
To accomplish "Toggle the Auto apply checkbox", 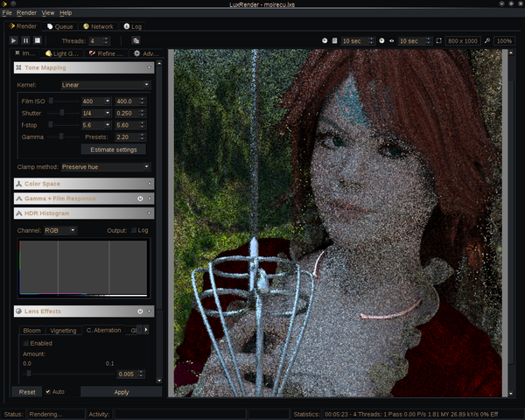I will pos(48,391).
